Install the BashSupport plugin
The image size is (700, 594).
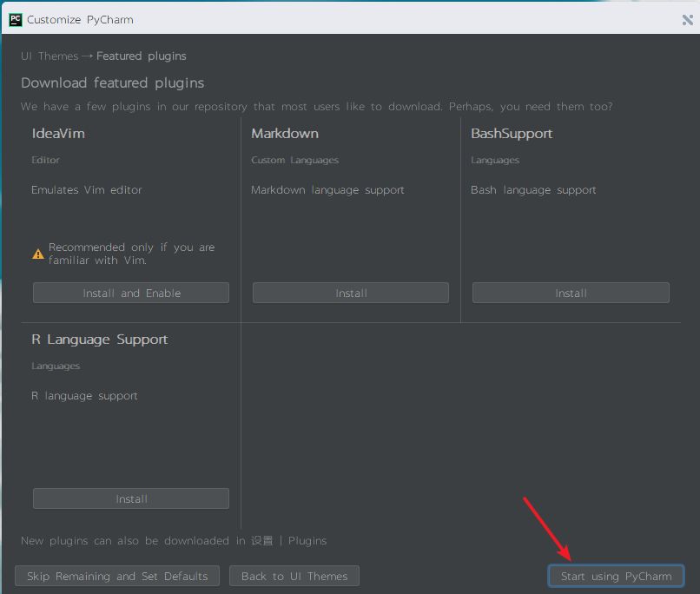(x=571, y=294)
